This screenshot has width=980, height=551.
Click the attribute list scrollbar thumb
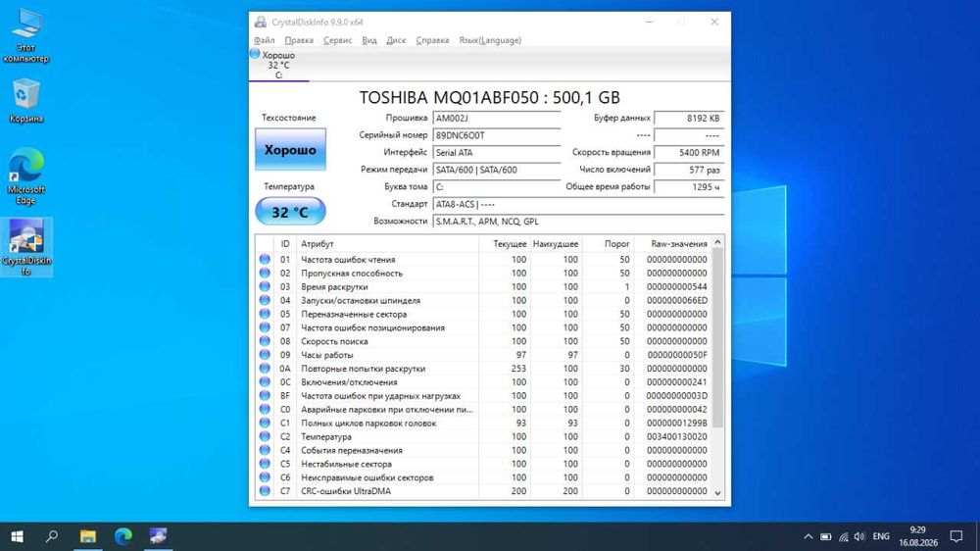(717, 337)
